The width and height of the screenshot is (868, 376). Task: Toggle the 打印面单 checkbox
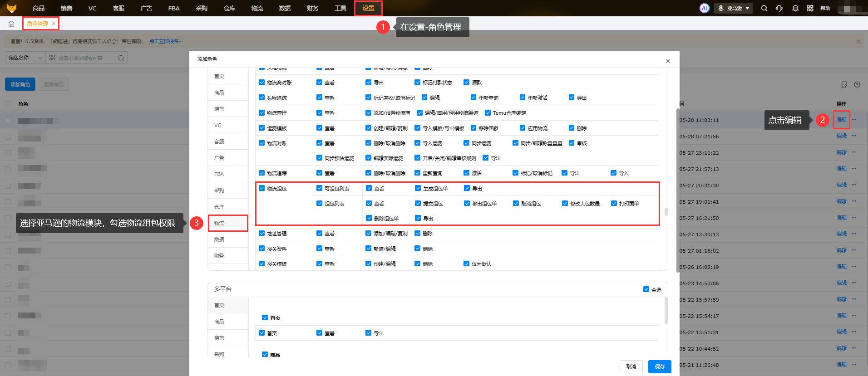pyautogui.click(x=614, y=203)
